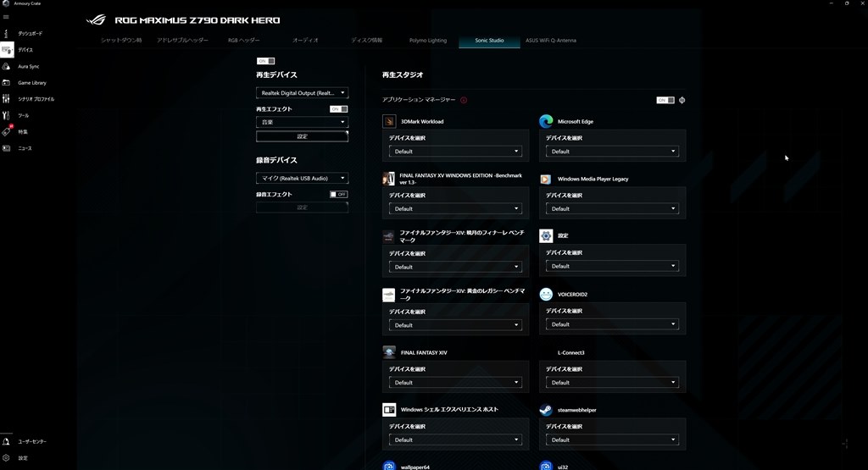Click the 録音デバイス heading text
This screenshot has height=470, width=868.
[276, 160]
